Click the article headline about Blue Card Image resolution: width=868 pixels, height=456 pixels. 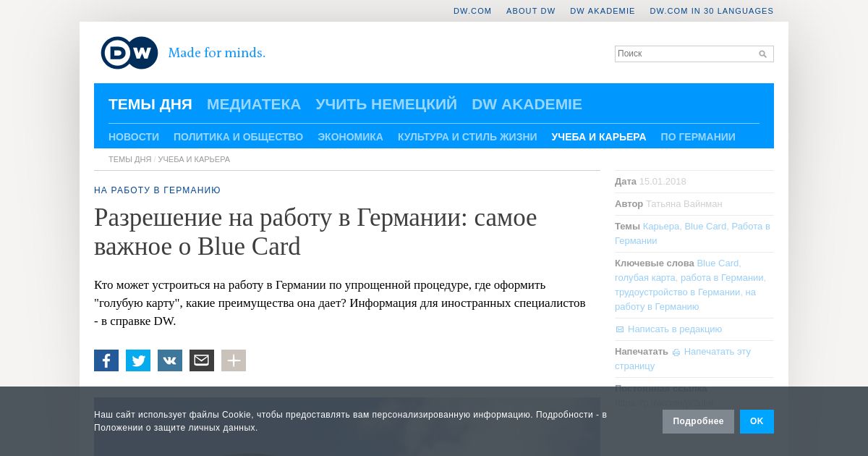pos(315,232)
